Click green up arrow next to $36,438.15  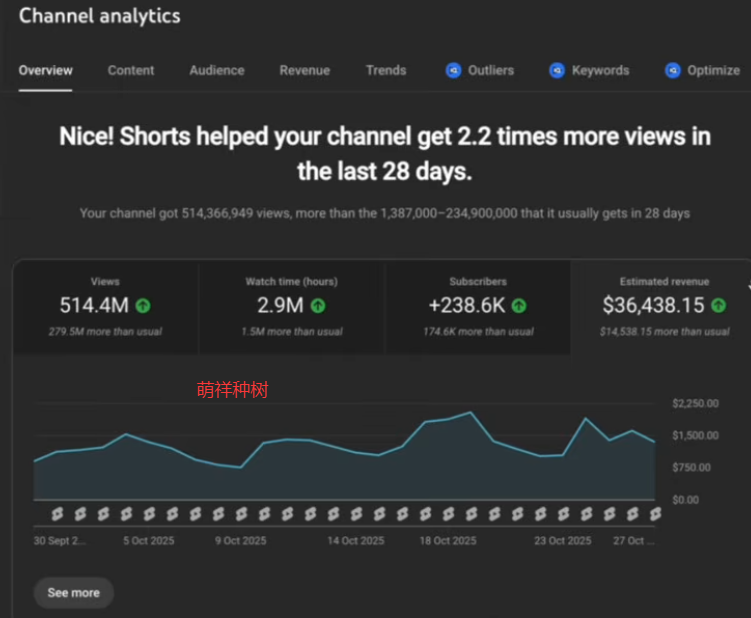(x=718, y=306)
